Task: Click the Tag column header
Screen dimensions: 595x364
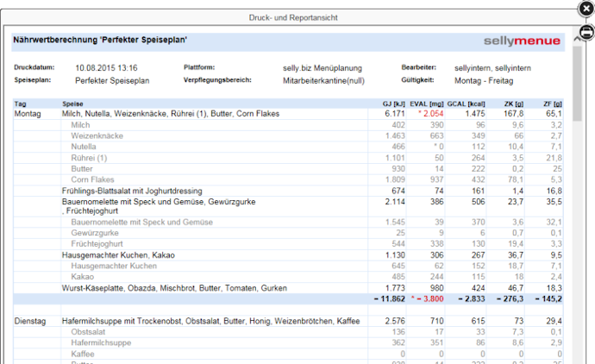Action: (21, 104)
